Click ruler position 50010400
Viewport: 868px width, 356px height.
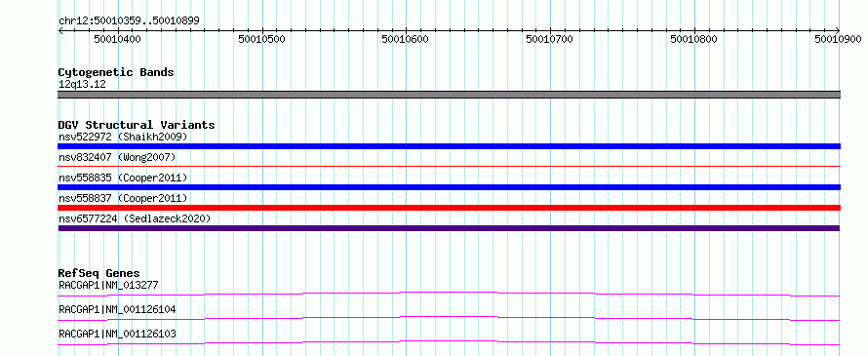click(117, 39)
